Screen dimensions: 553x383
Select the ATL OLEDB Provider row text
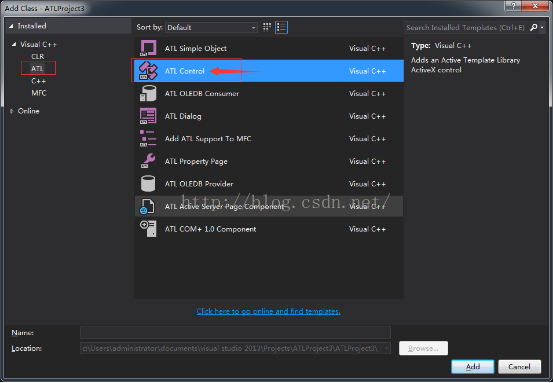click(x=199, y=184)
